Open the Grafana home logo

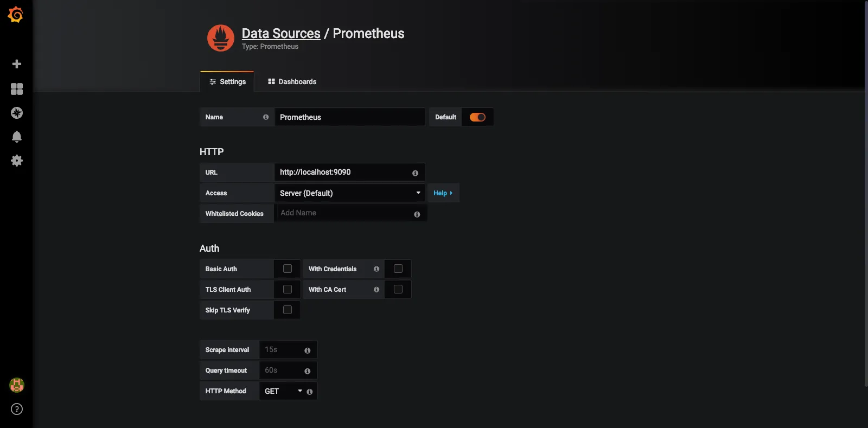[x=16, y=15]
